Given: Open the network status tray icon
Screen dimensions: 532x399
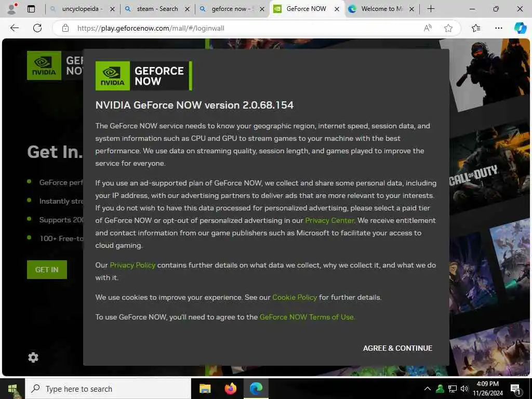Looking at the screenshot, I should point(453,389).
